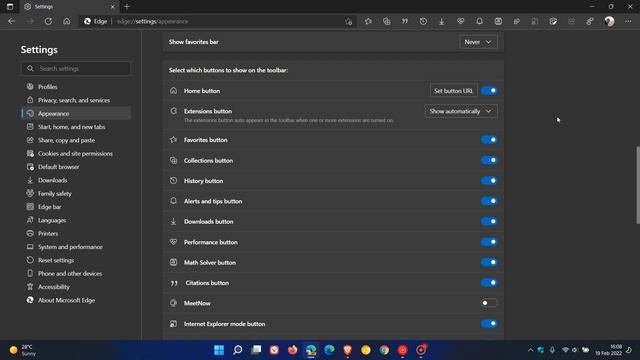The height and width of the screenshot is (360, 640).
Task: Open the Alerts bell icon in the toolbar
Action: tap(479, 21)
